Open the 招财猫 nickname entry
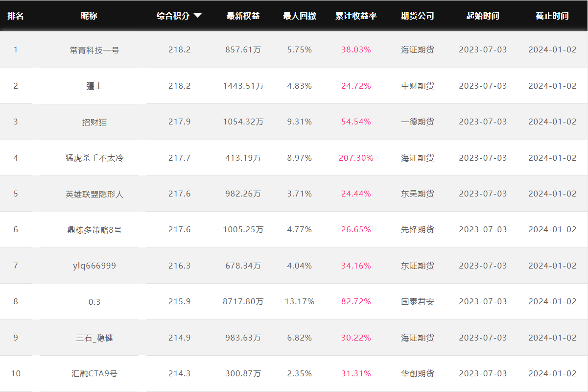588x392 pixels. pyautogui.click(x=94, y=122)
